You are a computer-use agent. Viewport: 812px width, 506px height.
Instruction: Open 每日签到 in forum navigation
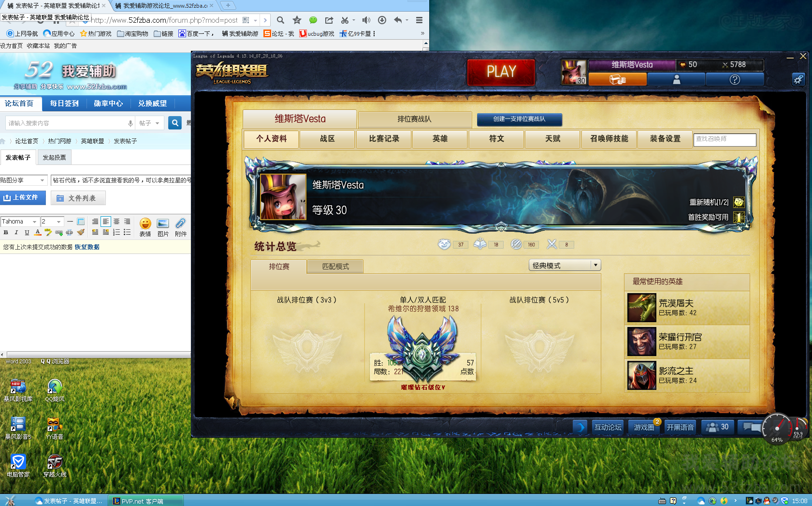(x=64, y=104)
